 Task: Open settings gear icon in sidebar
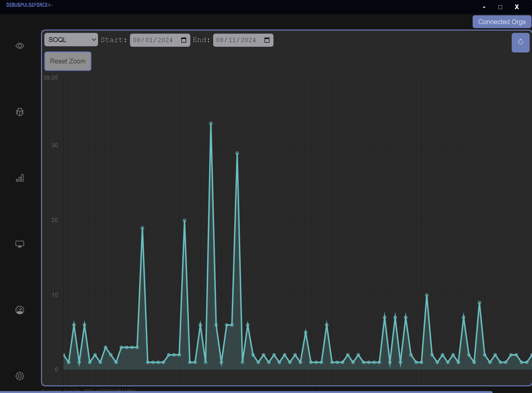(20, 376)
